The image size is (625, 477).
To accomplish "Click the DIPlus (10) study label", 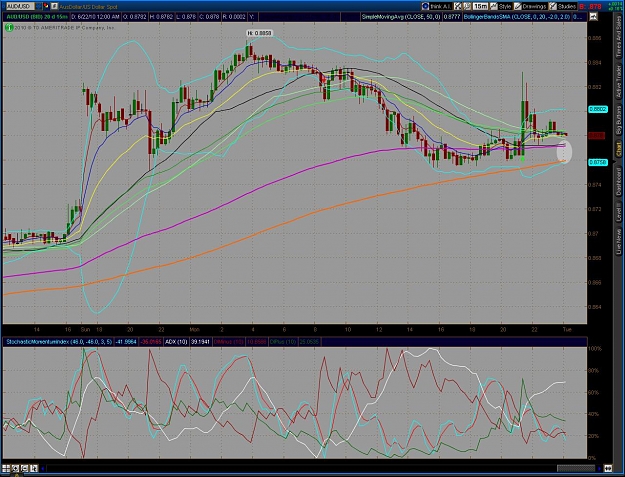I will pyautogui.click(x=283, y=342).
